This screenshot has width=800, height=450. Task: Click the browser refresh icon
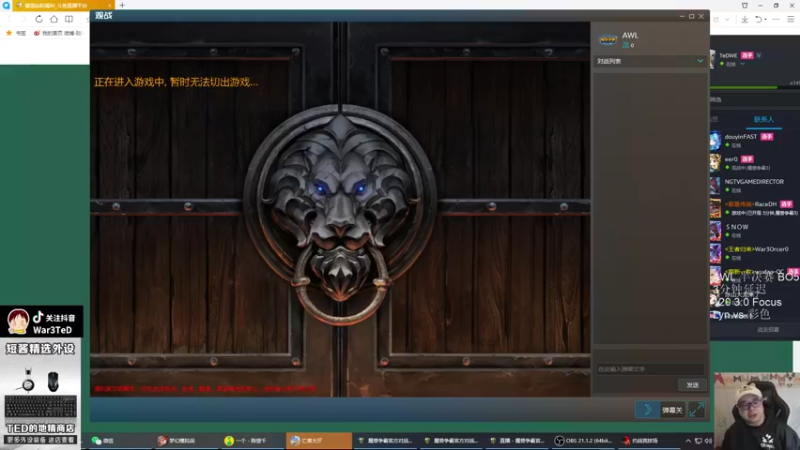[39, 19]
